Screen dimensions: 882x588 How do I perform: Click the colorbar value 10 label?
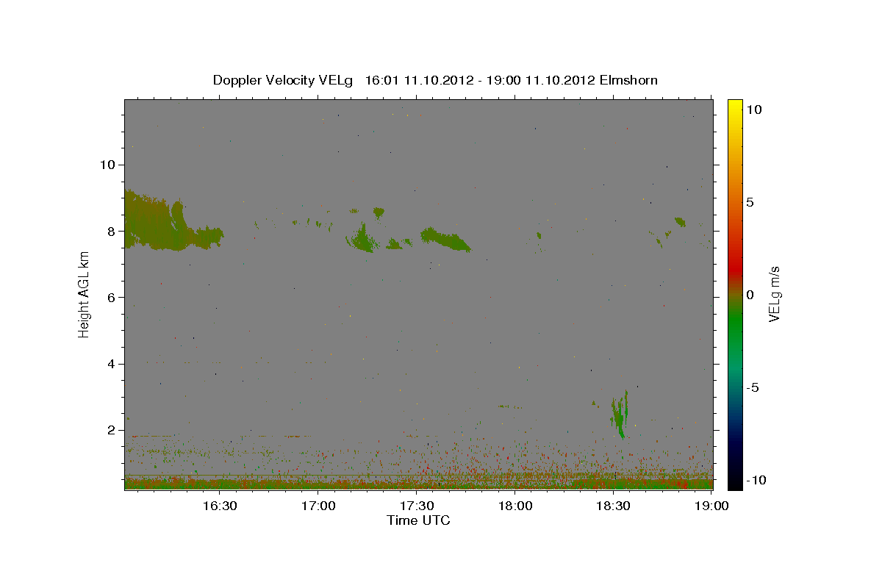754,109
